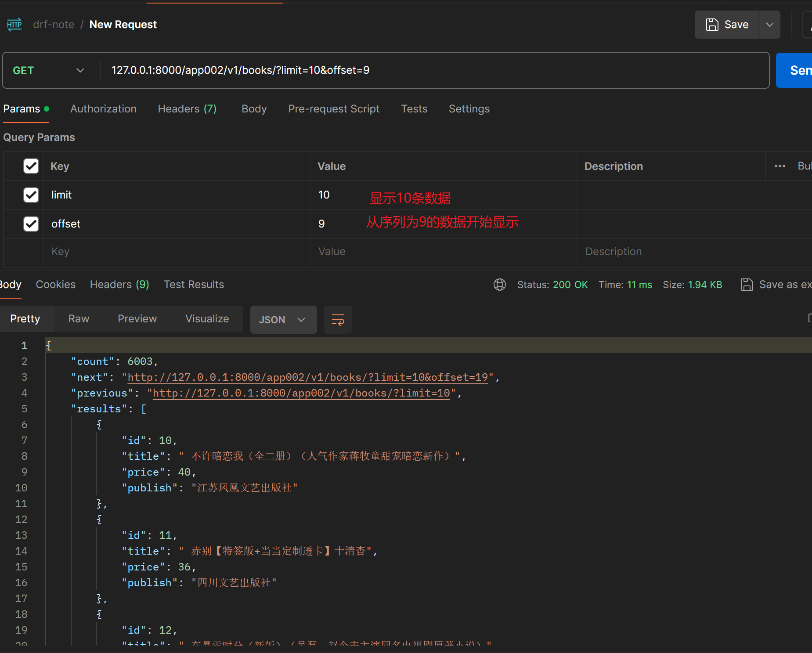The height and width of the screenshot is (653, 812).
Task: Click the Size 1.94 KB indicator
Action: (693, 285)
